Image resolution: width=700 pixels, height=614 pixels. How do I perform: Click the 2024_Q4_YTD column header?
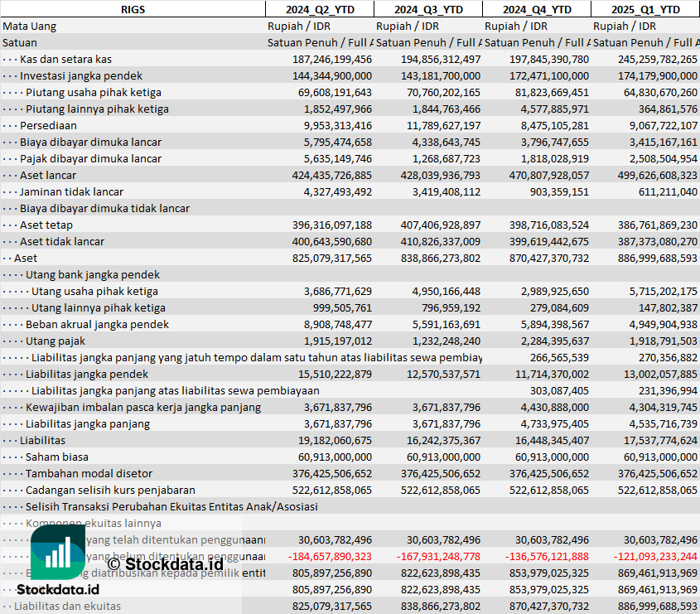[x=537, y=9]
